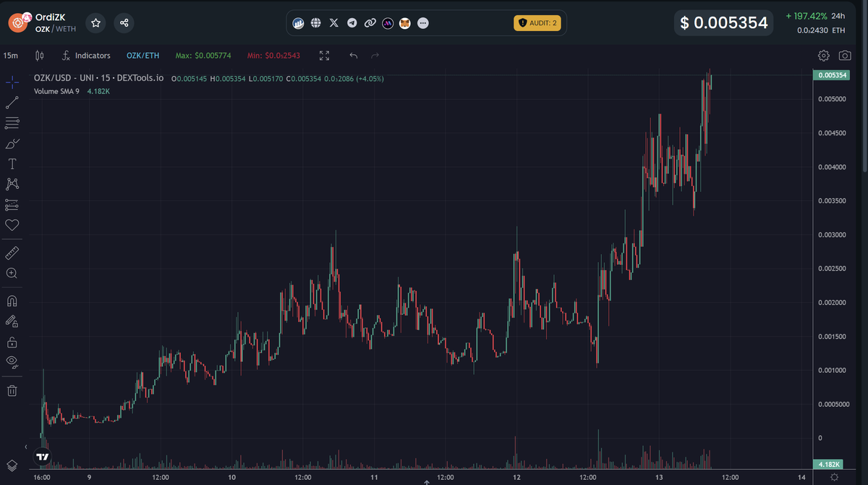Click the Max: $0.005774 label

point(202,56)
